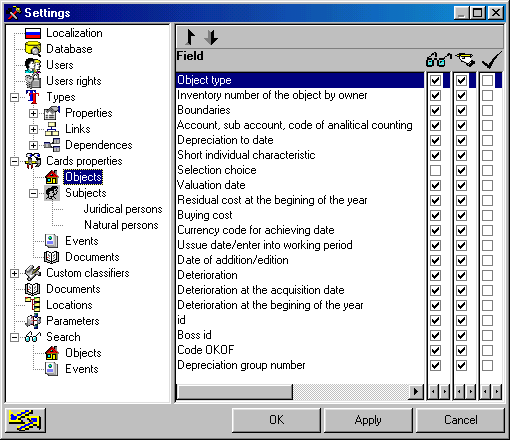Tick the checkmark-column box for Buying cost
This screenshot has height=440, width=510.
click(x=487, y=215)
